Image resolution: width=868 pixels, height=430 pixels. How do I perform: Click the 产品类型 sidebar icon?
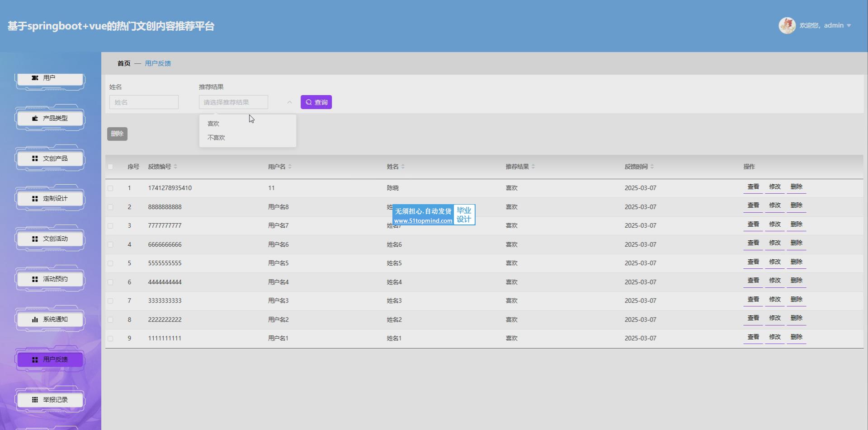pos(35,118)
